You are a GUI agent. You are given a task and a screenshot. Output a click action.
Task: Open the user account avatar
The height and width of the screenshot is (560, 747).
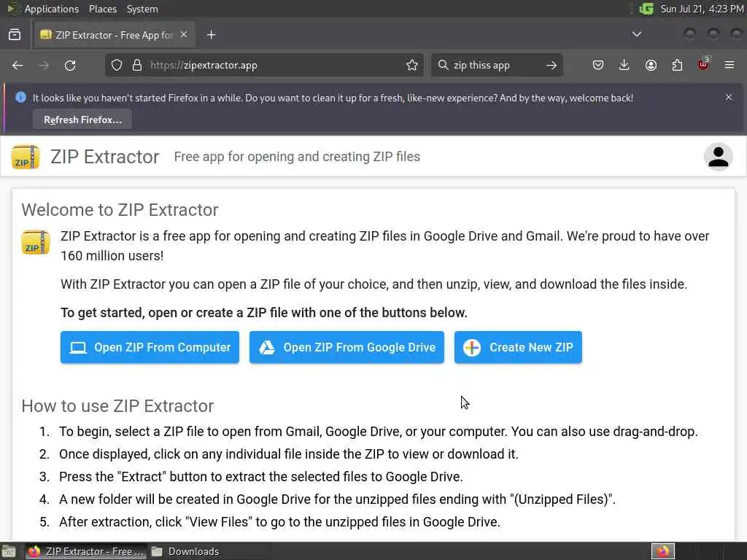click(718, 157)
